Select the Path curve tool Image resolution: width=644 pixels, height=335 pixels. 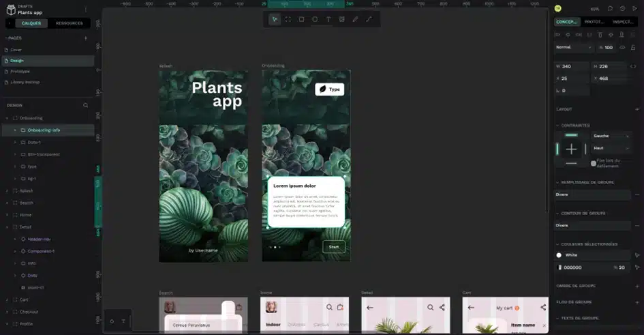pyautogui.click(x=369, y=19)
